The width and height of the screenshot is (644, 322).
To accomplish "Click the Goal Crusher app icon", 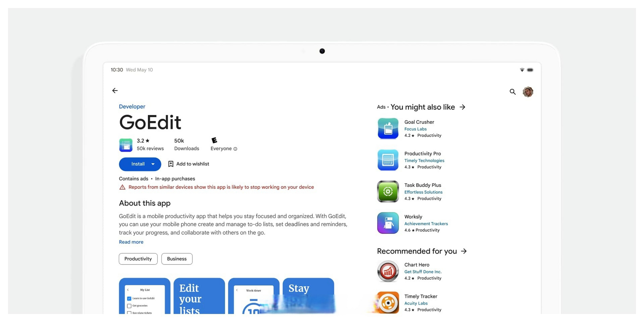I will pyautogui.click(x=387, y=128).
